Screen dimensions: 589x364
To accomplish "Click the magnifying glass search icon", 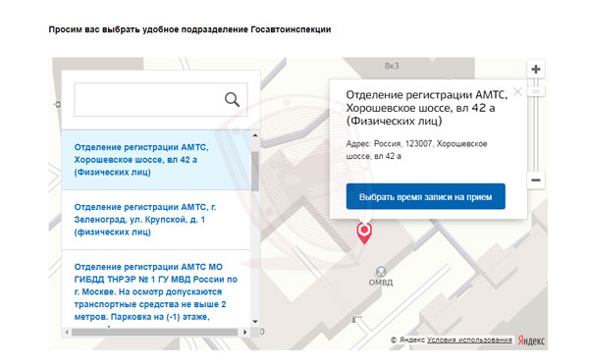I will (x=232, y=99).
